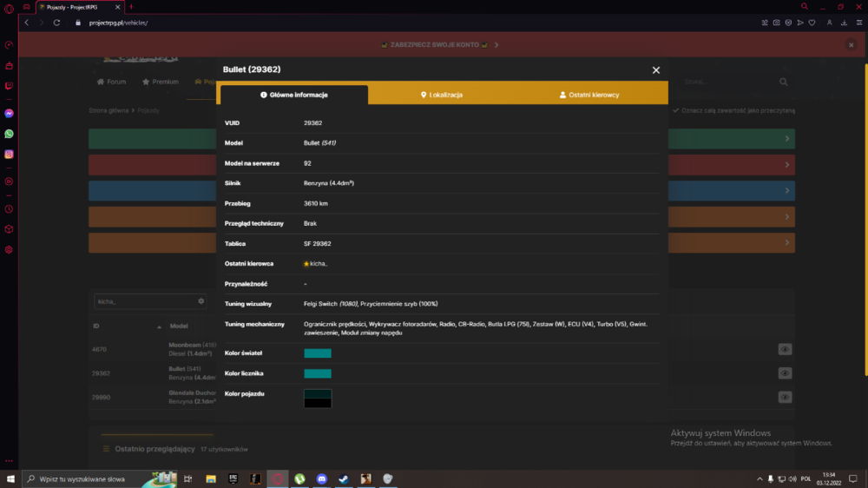Viewport: 868px width, 488px height.
Task: Open the Downloads icon in toolbar
Action: click(x=845, y=23)
